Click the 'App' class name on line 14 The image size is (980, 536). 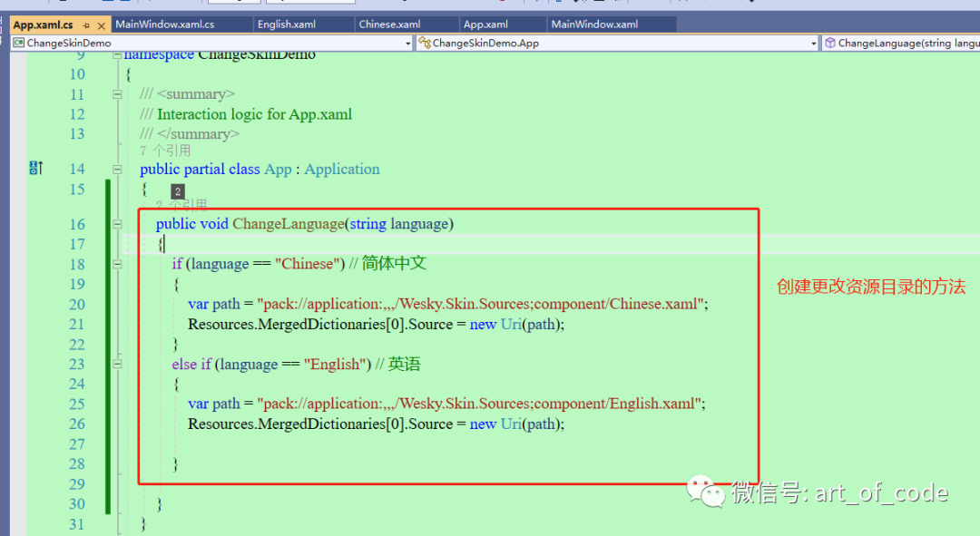[279, 170]
